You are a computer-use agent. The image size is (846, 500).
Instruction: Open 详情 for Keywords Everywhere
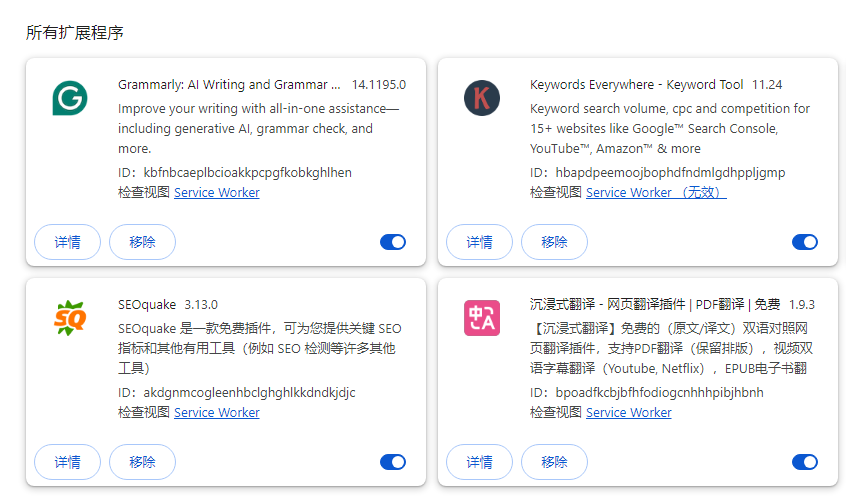479,242
